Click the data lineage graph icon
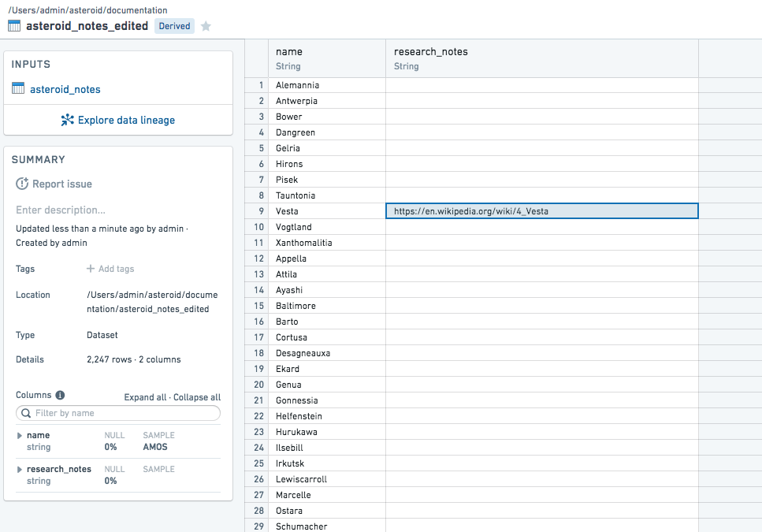This screenshot has height=532, width=762. 67,120
